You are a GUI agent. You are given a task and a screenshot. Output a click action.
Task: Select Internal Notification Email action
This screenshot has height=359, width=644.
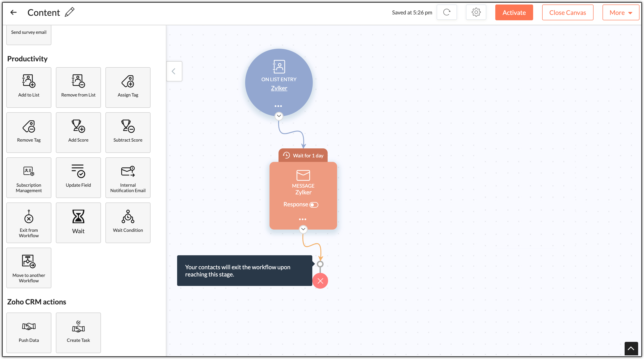pyautogui.click(x=128, y=178)
